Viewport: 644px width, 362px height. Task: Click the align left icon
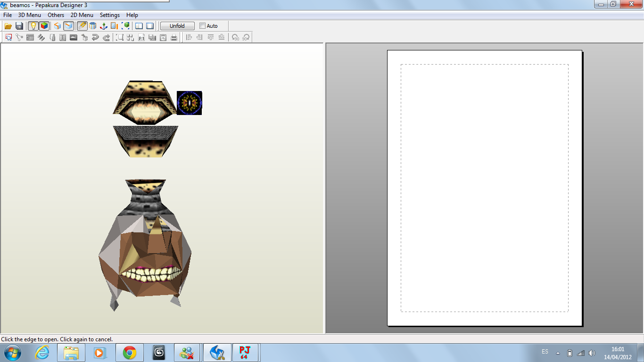189,37
